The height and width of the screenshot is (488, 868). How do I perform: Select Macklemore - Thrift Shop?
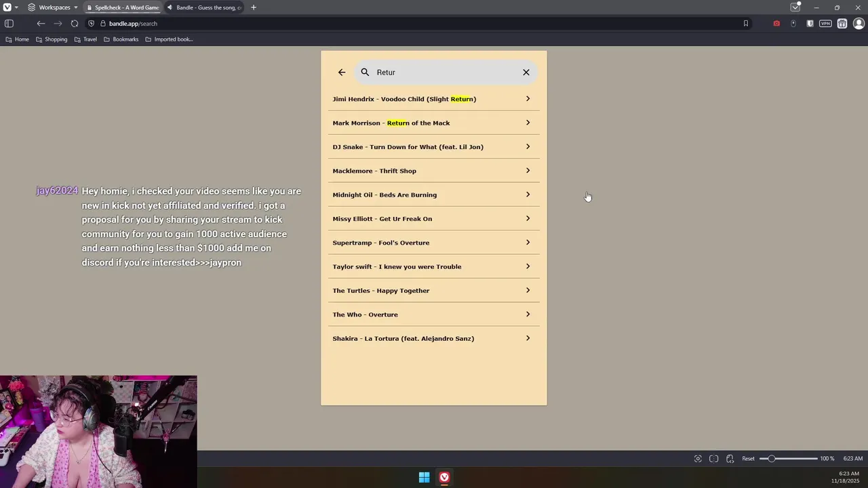(434, 171)
